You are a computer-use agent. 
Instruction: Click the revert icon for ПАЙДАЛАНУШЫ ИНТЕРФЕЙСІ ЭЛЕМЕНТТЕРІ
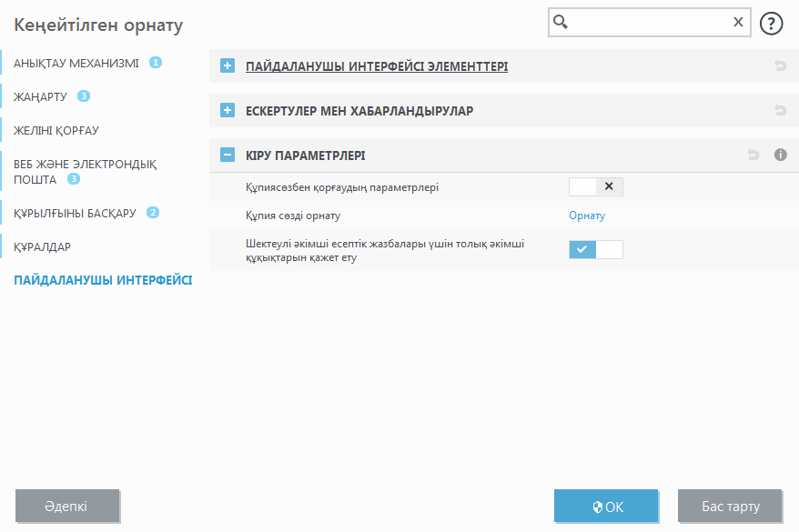[780, 65]
